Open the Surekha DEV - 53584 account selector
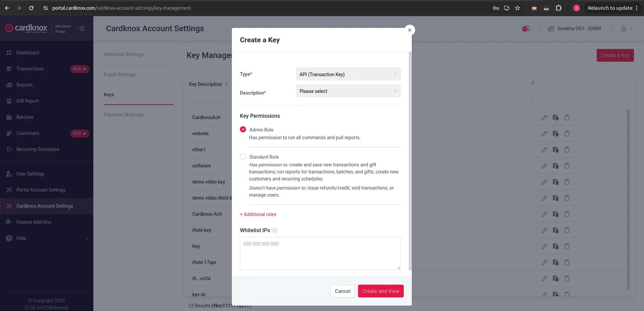This screenshot has height=311, width=644. (574, 29)
